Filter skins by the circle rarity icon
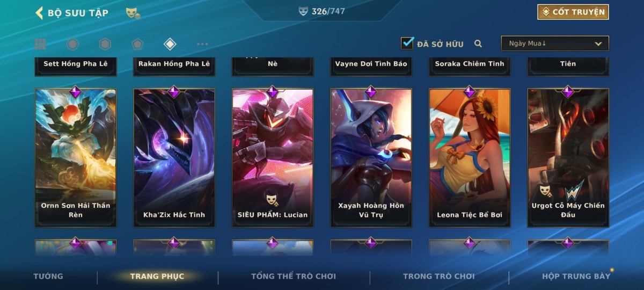The width and height of the screenshot is (644, 290). tap(72, 44)
